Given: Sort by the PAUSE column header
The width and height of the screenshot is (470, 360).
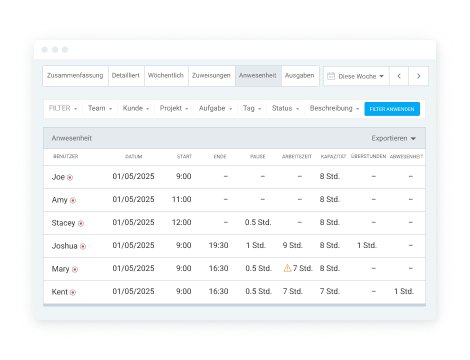Looking at the screenshot, I should point(258,156).
